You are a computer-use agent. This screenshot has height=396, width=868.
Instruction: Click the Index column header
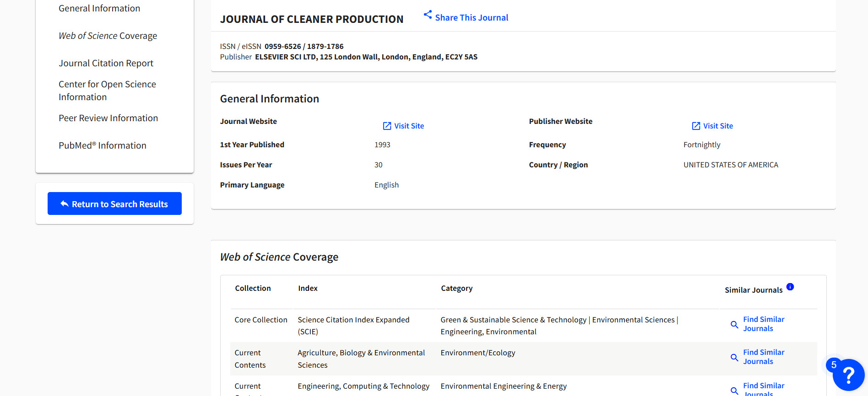click(308, 288)
